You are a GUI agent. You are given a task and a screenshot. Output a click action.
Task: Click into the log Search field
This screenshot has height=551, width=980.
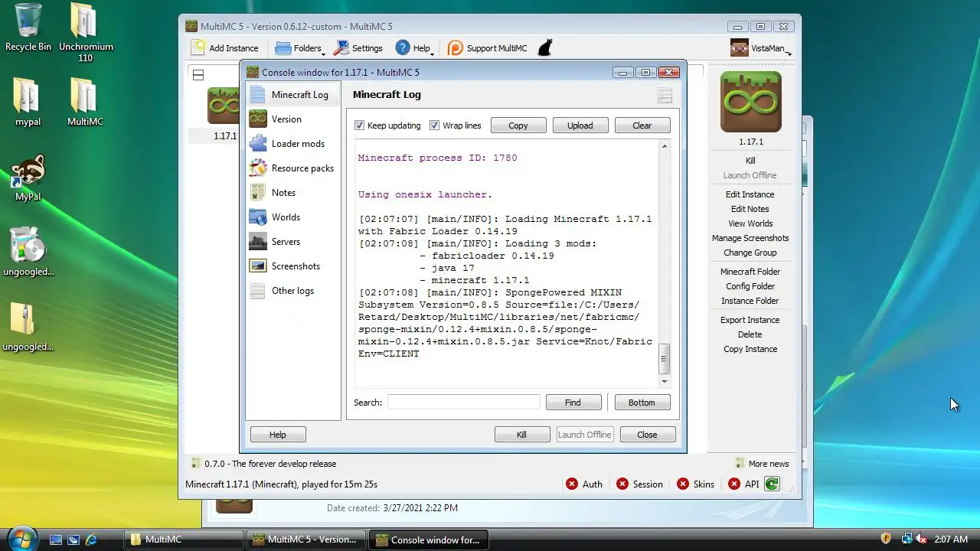point(464,403)
